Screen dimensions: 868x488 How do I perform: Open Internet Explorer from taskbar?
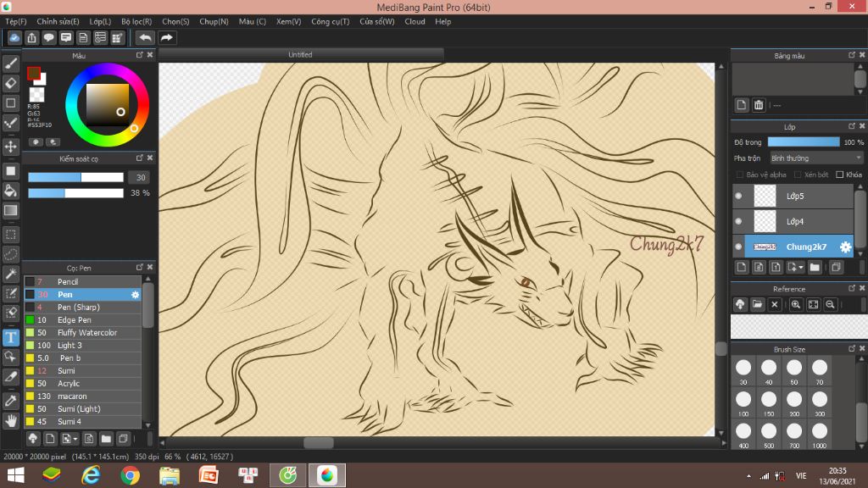[91, 475]
